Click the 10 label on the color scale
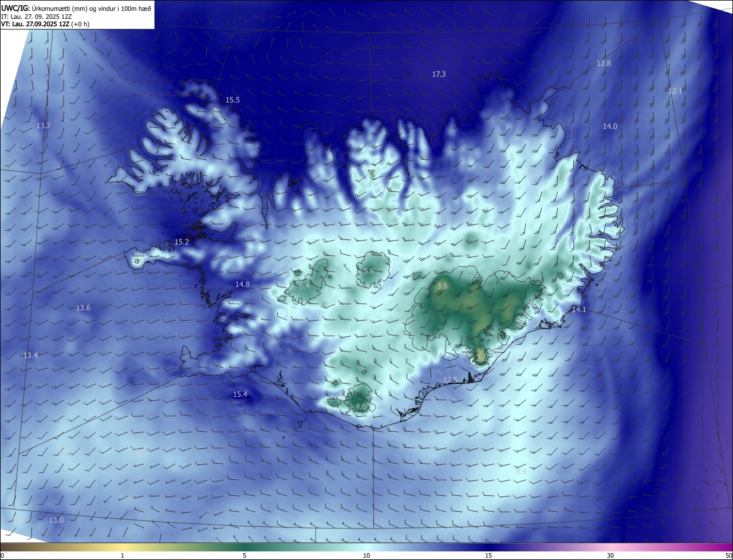This screenshot has height=560, width=733. [366, 555]
